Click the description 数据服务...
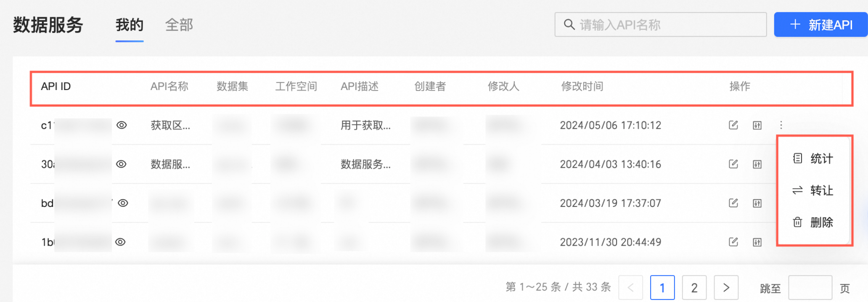Image resolution: width=868 pixels, height=302 pixels. [365, 164]
